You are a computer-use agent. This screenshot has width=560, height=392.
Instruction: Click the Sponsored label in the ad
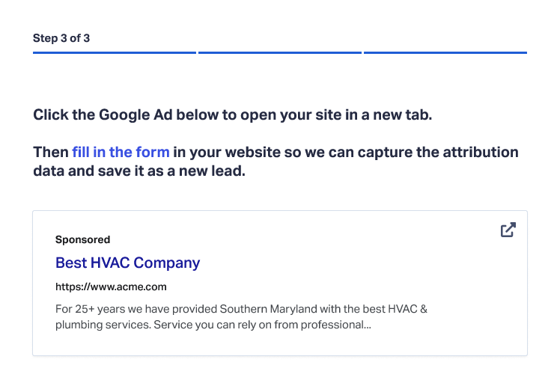click(x=82, y=239)
